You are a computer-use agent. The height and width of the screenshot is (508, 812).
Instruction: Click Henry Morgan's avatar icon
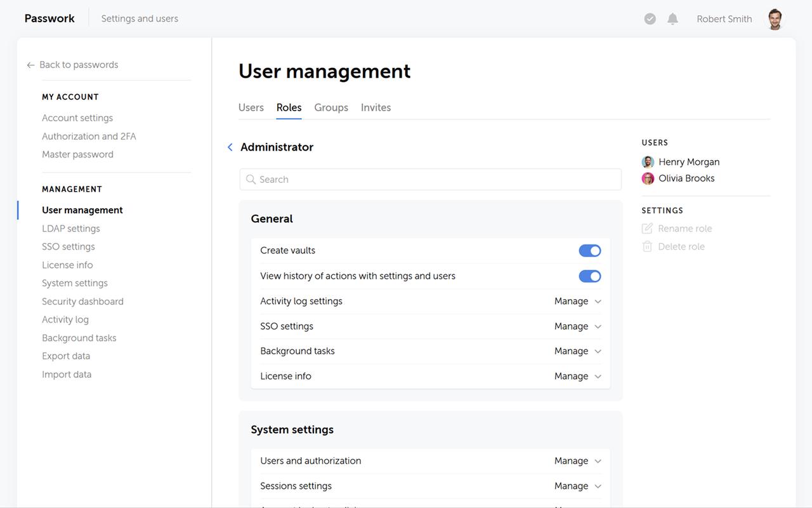coord(648,162)
